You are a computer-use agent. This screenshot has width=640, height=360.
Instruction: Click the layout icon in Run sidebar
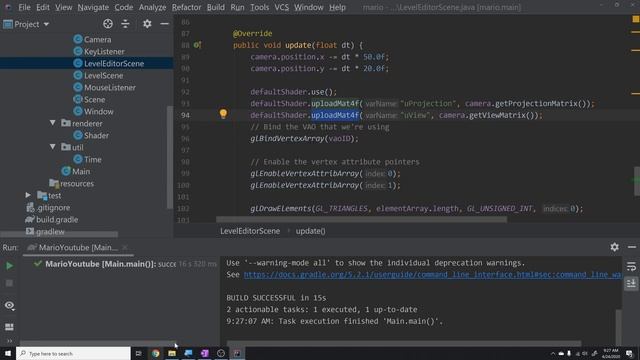coord(9,327)
